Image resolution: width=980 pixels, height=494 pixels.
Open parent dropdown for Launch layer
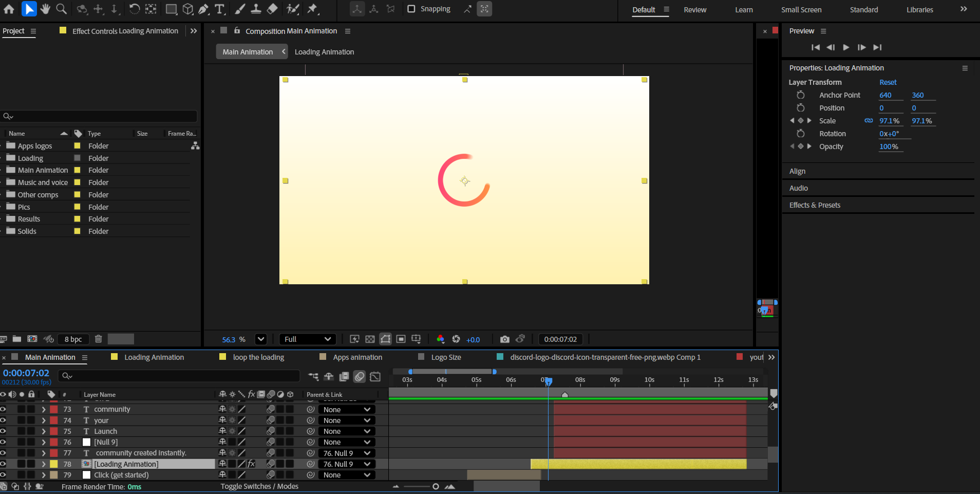click(347, 431)
